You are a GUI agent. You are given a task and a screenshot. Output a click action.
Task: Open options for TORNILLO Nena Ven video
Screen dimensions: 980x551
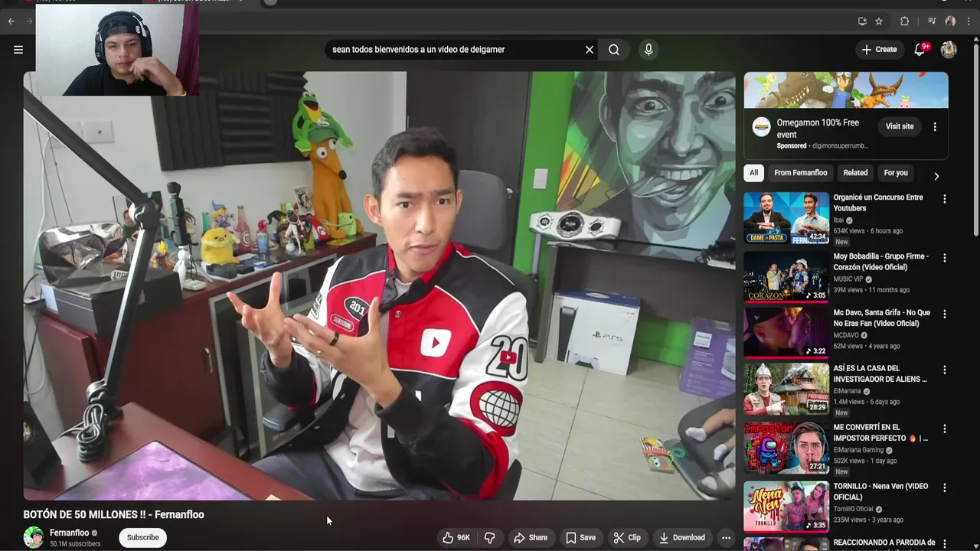tap(944, 487)
